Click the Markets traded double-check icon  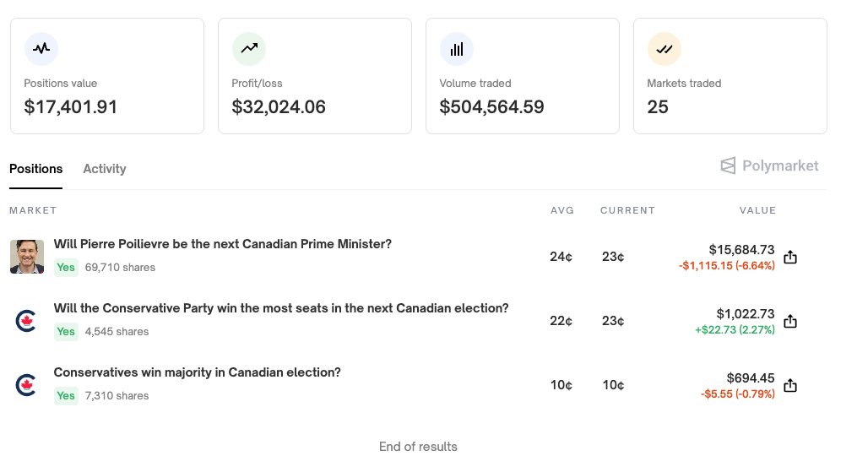665,49
